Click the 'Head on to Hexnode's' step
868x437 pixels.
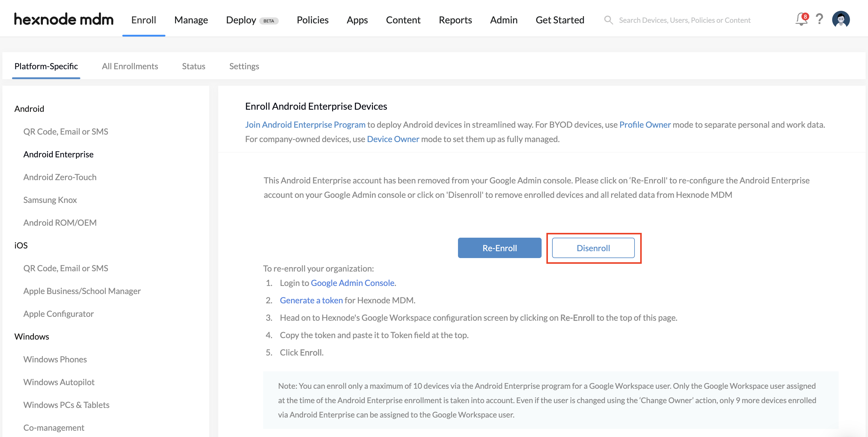[478, 317]
